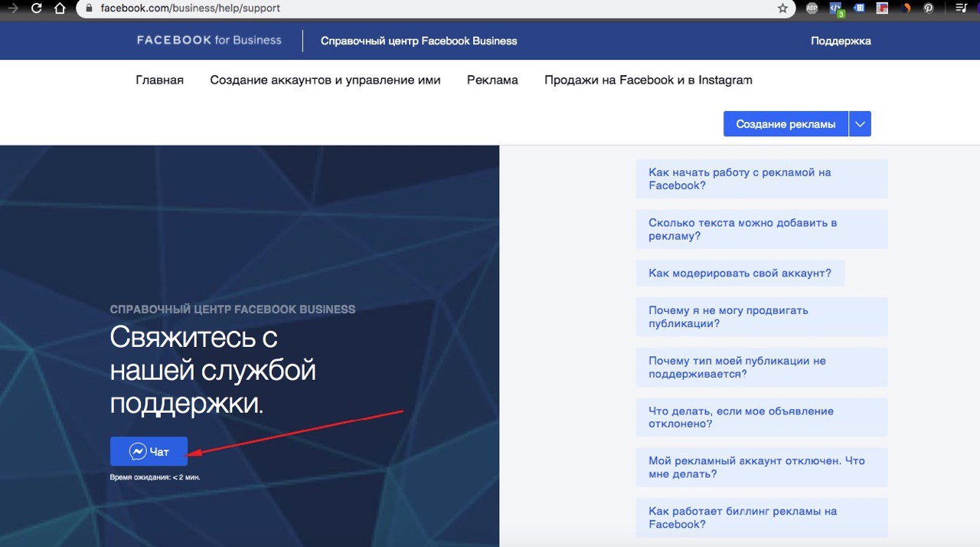Open Почему тип моей публикации не поддерживается
Image resolution: width=980 pixels, height=547 pixels.
click(762, 367)
